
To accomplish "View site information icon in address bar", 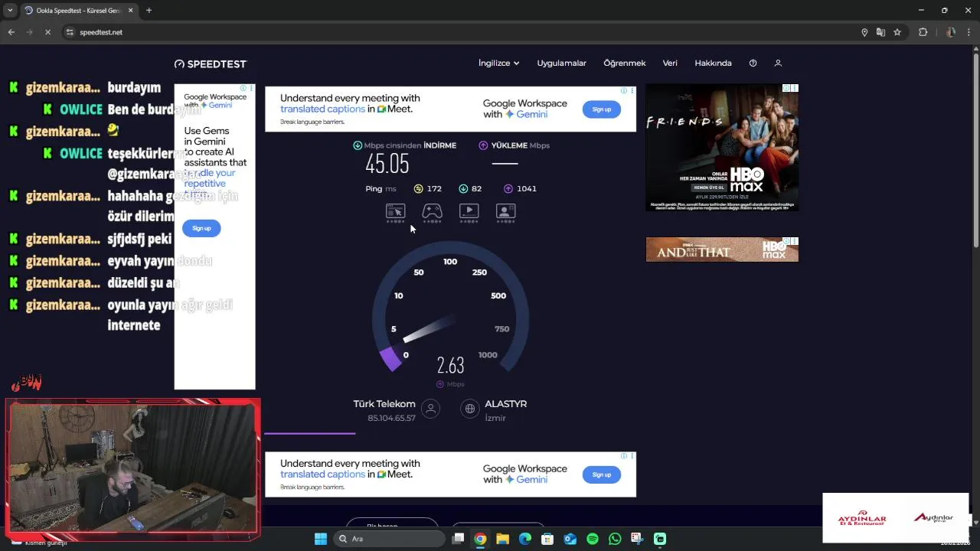I will 70,32.
